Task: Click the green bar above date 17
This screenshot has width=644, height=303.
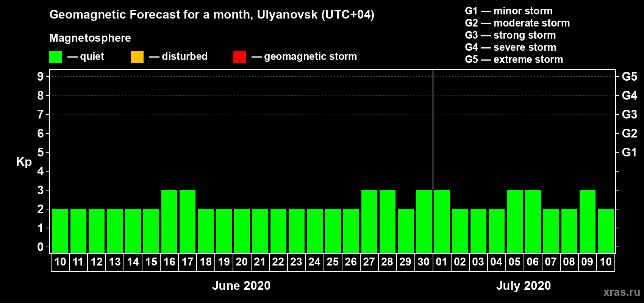Action: click(x=188, y=221)
